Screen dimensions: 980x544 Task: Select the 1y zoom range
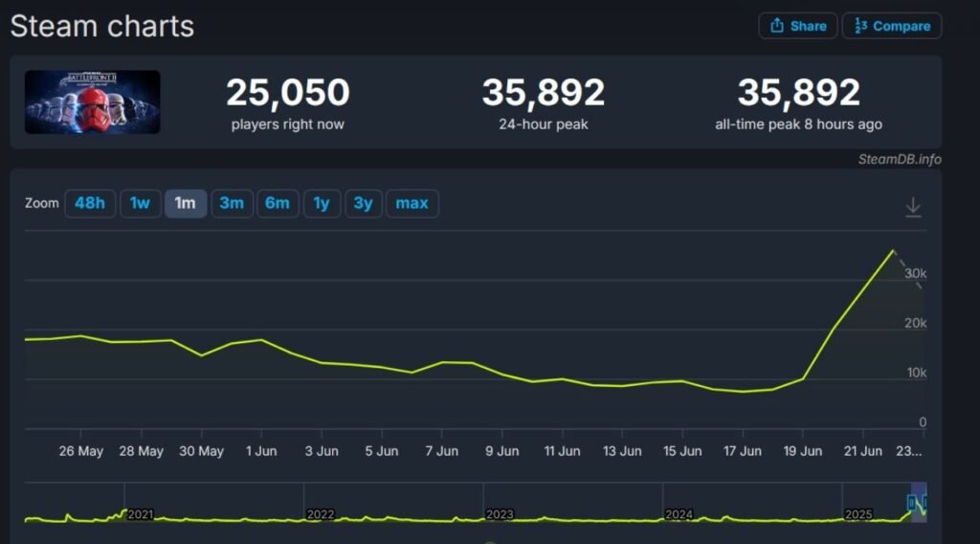(x=322, y=203)
